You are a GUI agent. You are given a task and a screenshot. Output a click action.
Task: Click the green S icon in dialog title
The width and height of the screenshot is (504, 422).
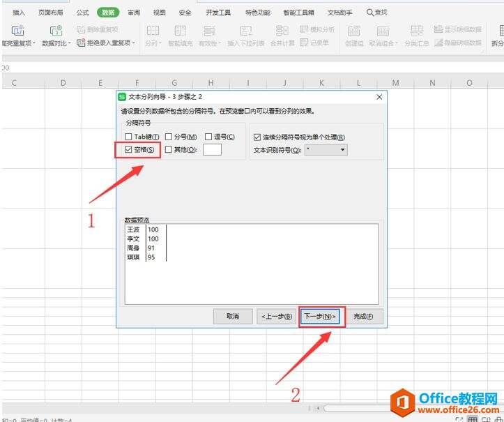[122, 97]
